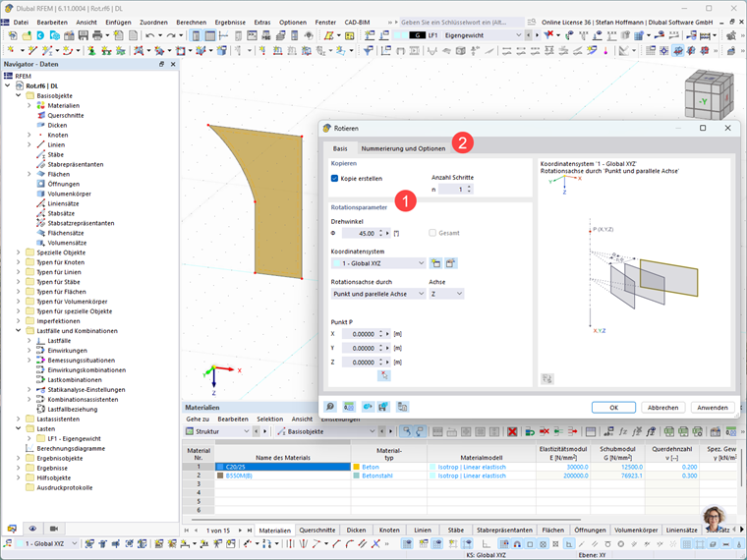Click the New document toolbar icon

[13, 35]
